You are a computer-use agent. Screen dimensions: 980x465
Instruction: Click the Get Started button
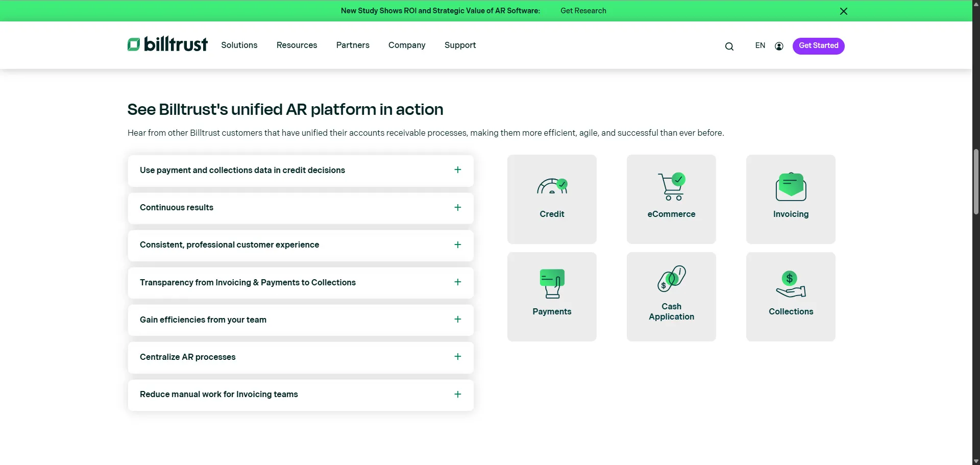818,46
